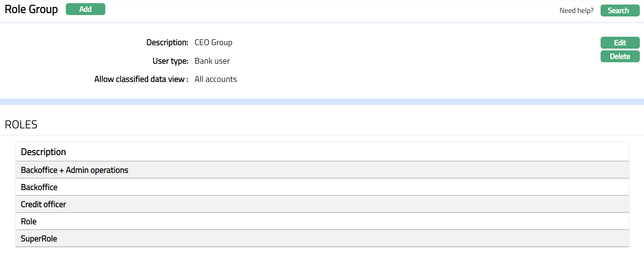Image resolution: width=644 pixels, height=255 pixels.
Task: Click the Role Group page heading
Action: point(31,9)
